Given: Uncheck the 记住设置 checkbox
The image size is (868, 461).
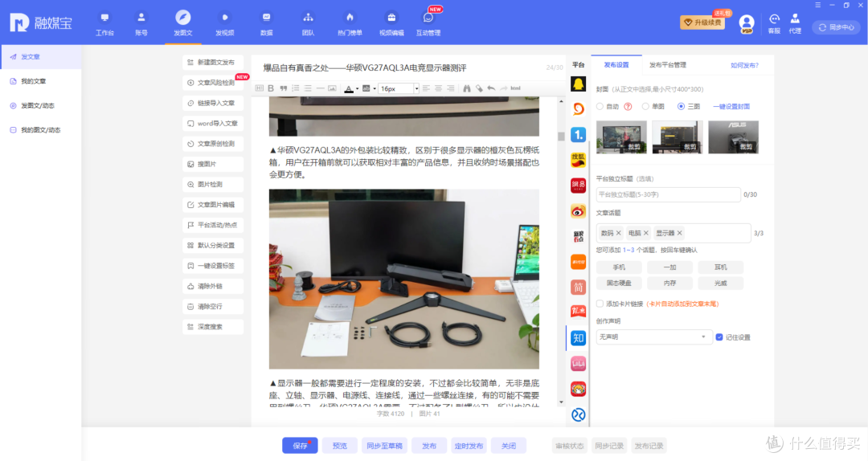Looking at the screenshot, I should (x=719, y=337).
